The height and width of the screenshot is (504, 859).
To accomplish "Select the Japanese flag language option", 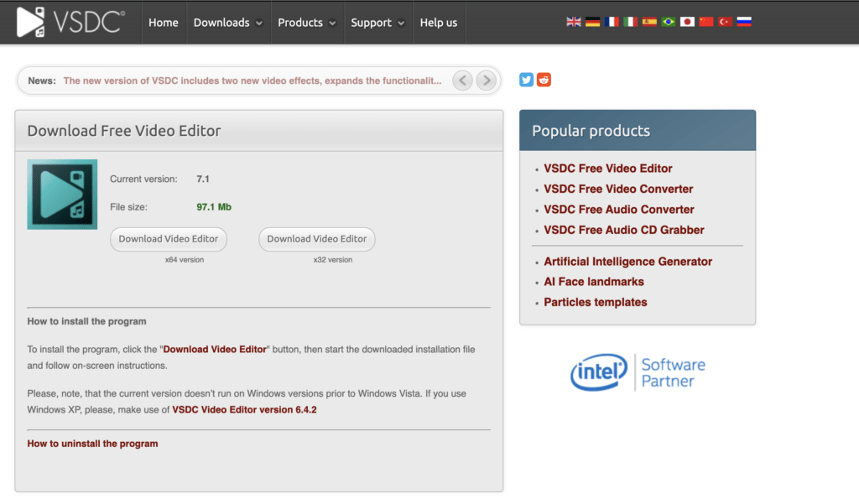I will pos(687,22).
